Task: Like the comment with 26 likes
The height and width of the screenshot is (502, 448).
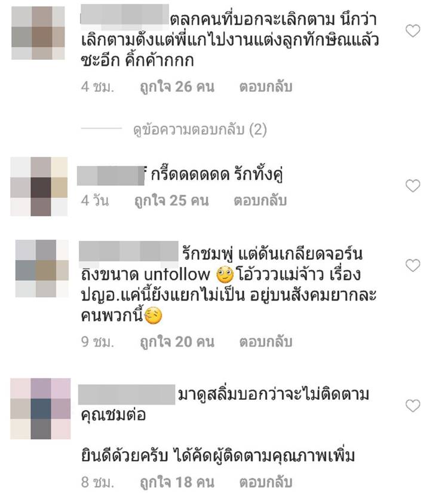Action: click(413, 30)
